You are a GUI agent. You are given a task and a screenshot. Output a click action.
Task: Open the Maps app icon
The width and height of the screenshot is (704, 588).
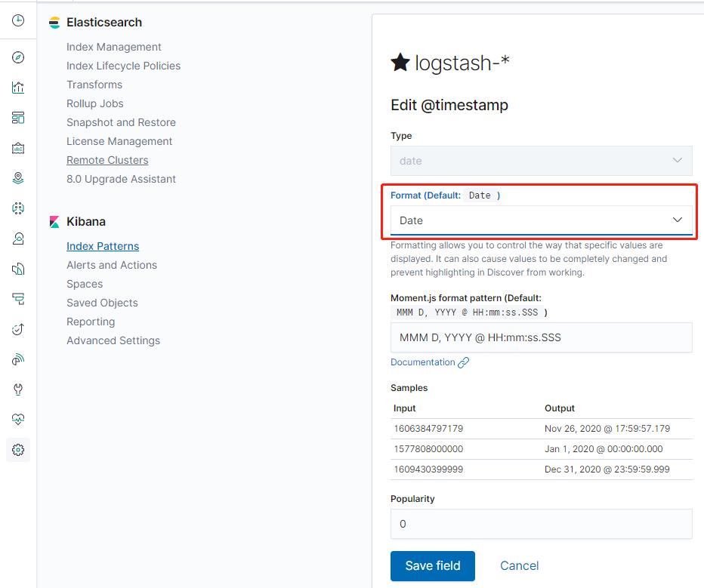(18, 178)
